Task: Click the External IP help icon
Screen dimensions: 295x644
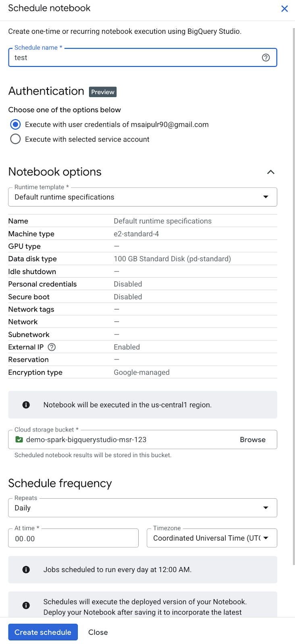Action: (52, 347)
